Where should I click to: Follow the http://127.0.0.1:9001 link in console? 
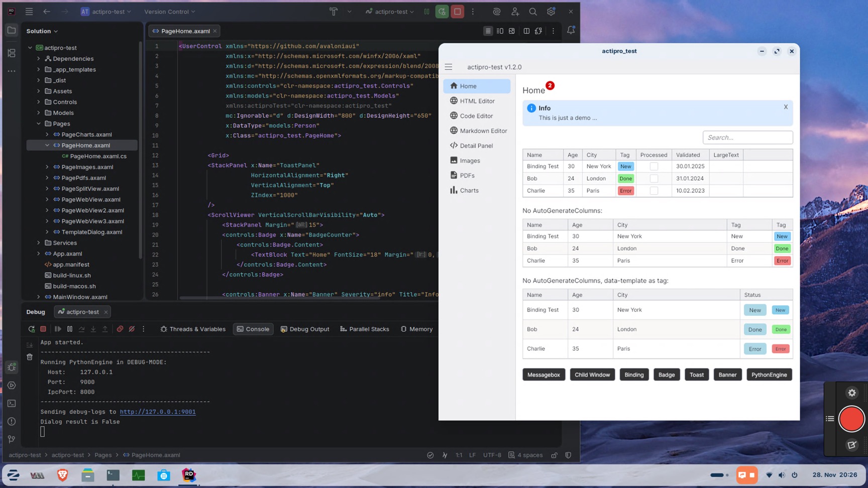(157, 412)
